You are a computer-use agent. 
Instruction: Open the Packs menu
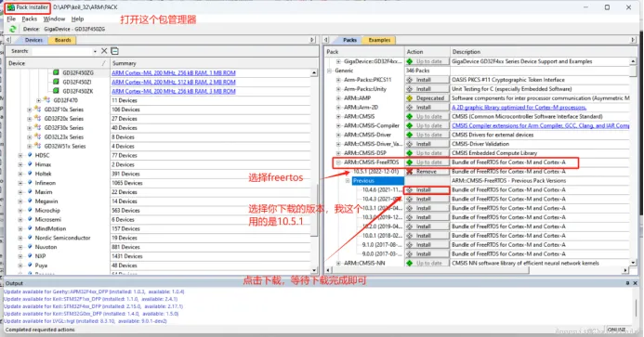[x=29, y=19]
